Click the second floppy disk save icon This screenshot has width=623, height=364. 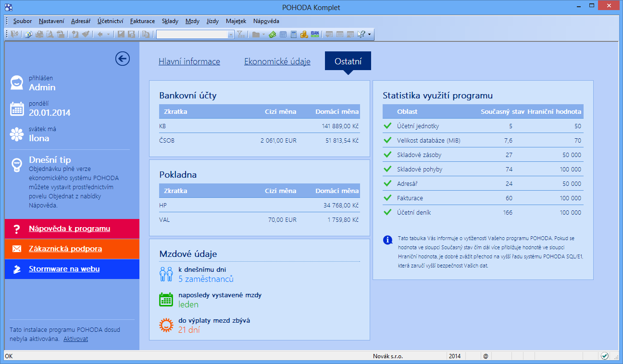pos(132,34)
